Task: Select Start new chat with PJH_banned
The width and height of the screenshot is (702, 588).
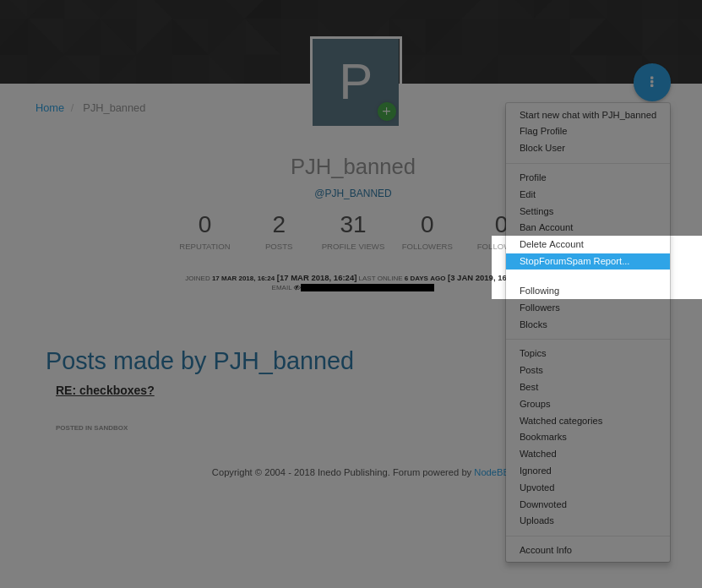Action: (588, 115)
